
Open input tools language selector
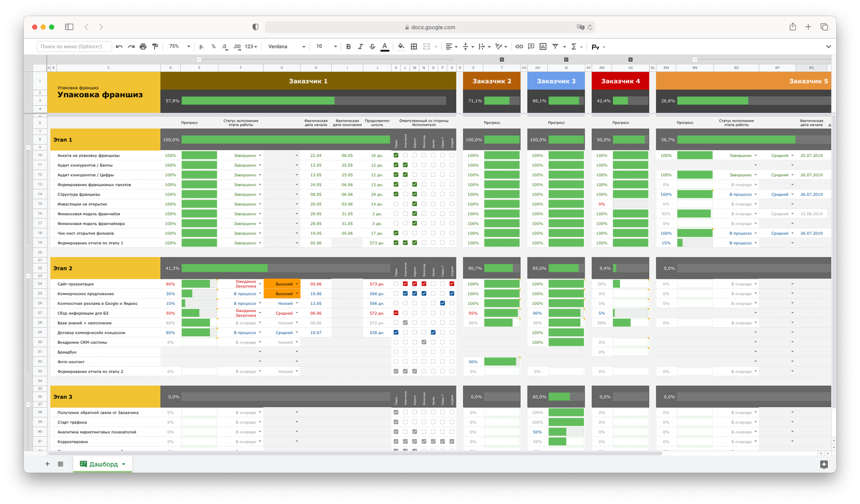tap(598, 47)
